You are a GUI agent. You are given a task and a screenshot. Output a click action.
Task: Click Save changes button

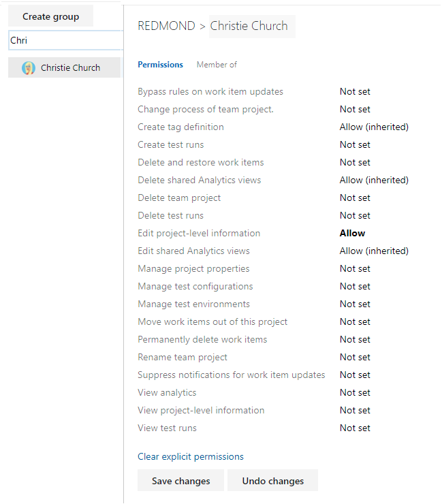point(180,481)
